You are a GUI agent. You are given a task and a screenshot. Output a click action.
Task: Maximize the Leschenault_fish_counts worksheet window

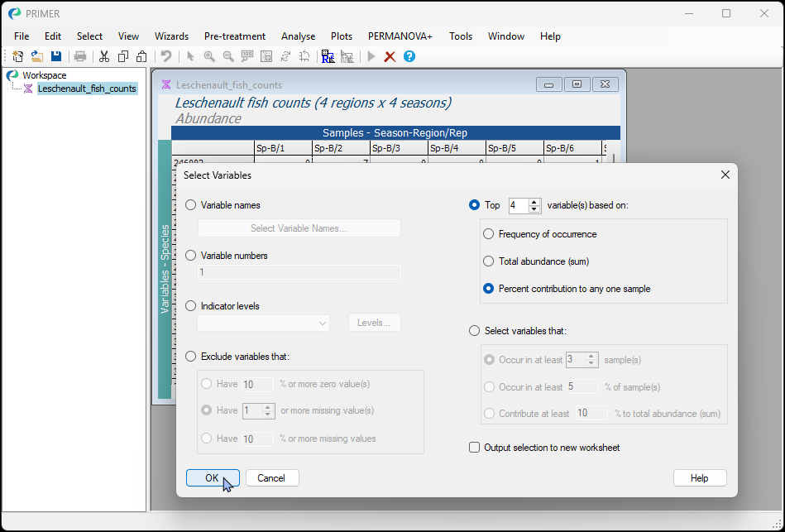577,84
